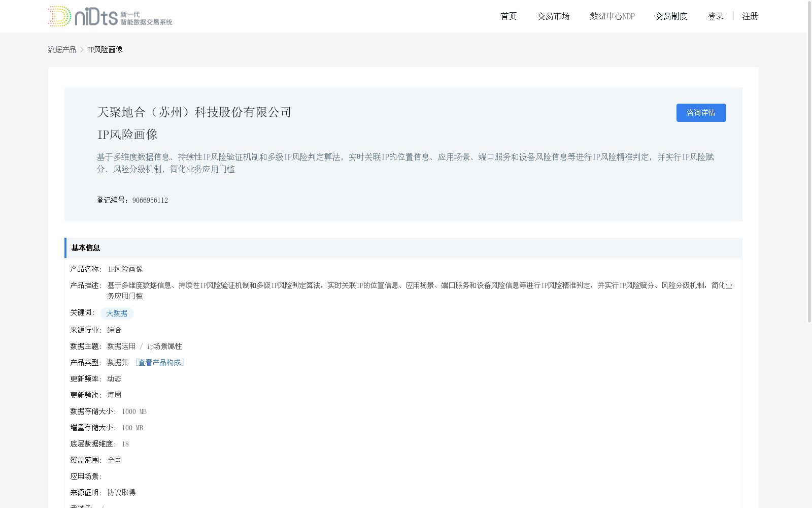Screen dimensions: 812x508
Task: Navigate to 数据产品 breadcrumb
Action: (62, 49)
